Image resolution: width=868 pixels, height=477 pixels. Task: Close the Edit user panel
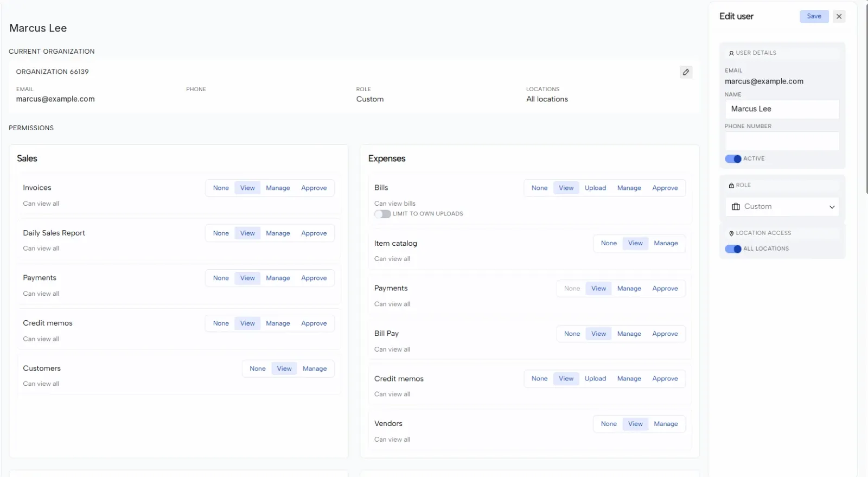[839, 16]
